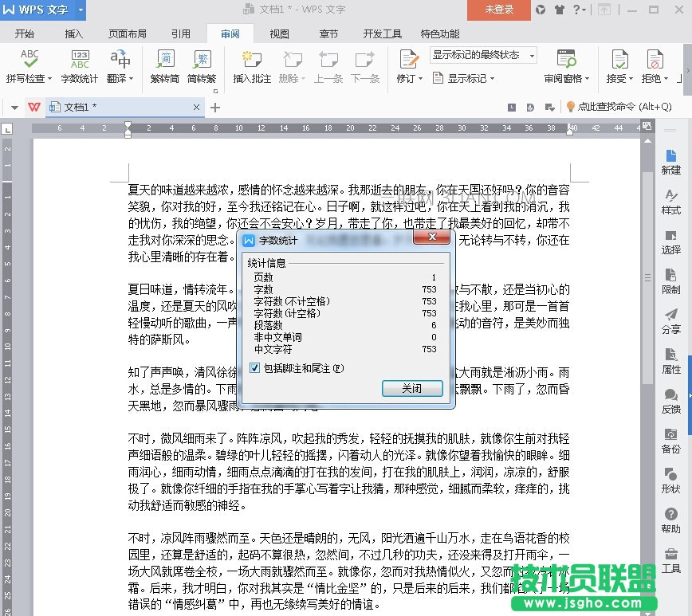Click the 繁转简 conversion icon

(x=165, y=60)
